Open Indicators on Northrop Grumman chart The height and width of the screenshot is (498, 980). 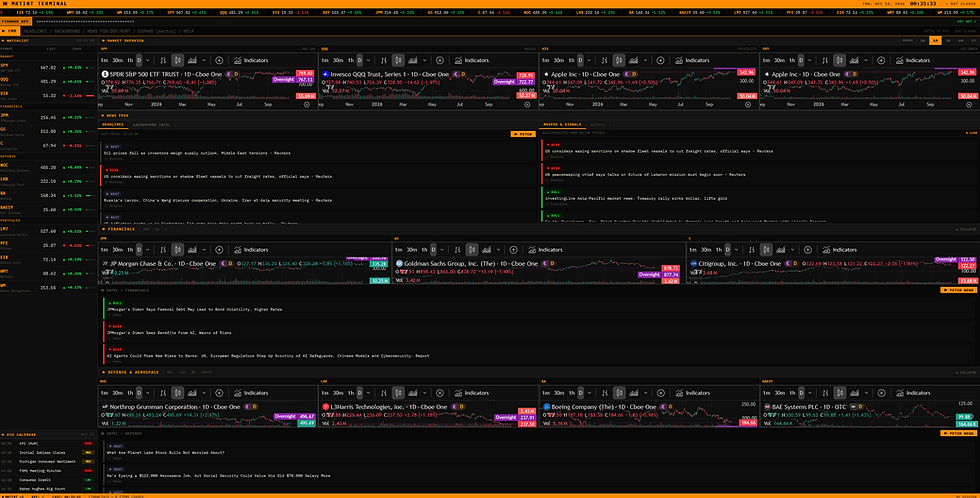click(251, 393)
